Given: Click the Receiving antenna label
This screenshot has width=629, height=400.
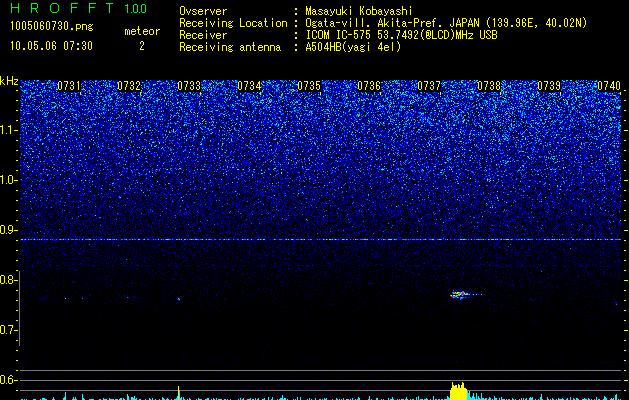Looking at the screenshot, I should (230, 47).
